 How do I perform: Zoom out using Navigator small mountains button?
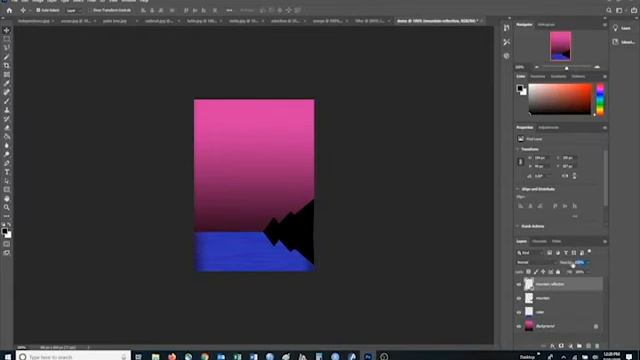[x=537, y=67]
